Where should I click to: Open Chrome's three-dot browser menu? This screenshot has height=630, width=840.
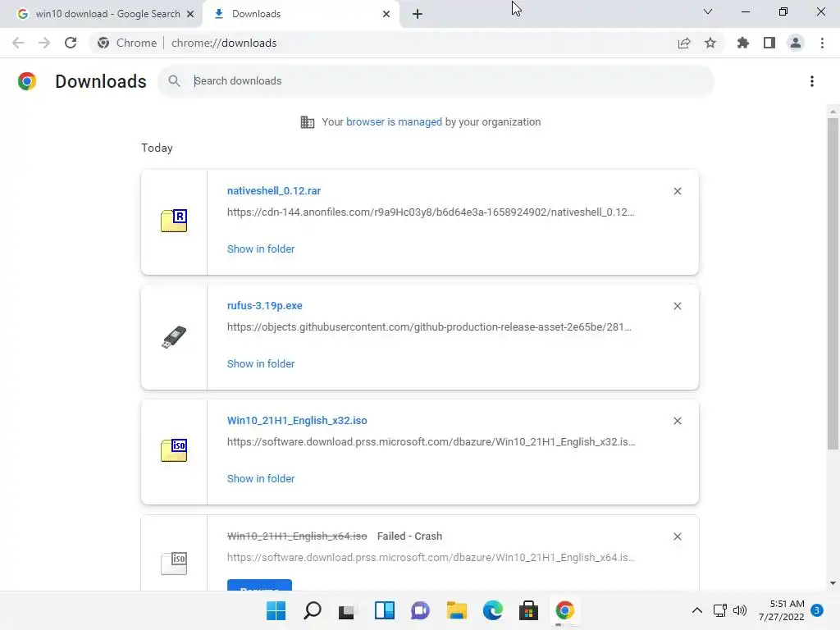tap(822, 43)
